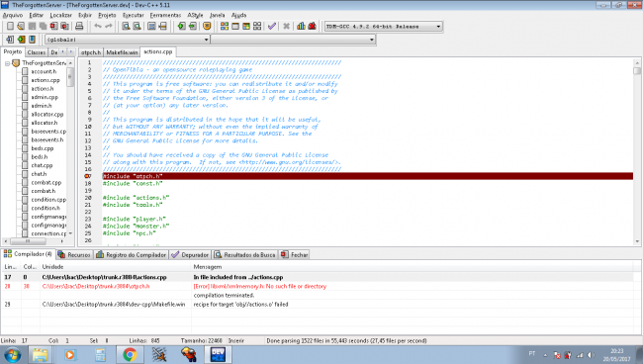Click the Goto line toolbar icon
This screenshot has width=643, height=364.
tap(162, 26)
